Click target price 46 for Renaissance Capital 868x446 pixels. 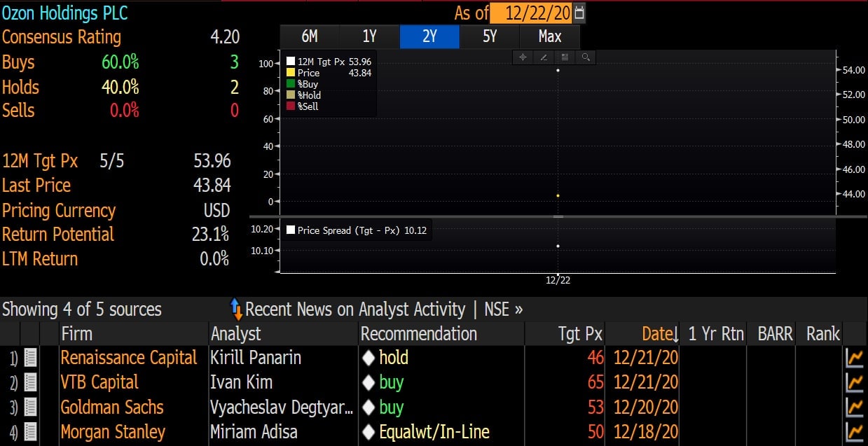point(595,358)
